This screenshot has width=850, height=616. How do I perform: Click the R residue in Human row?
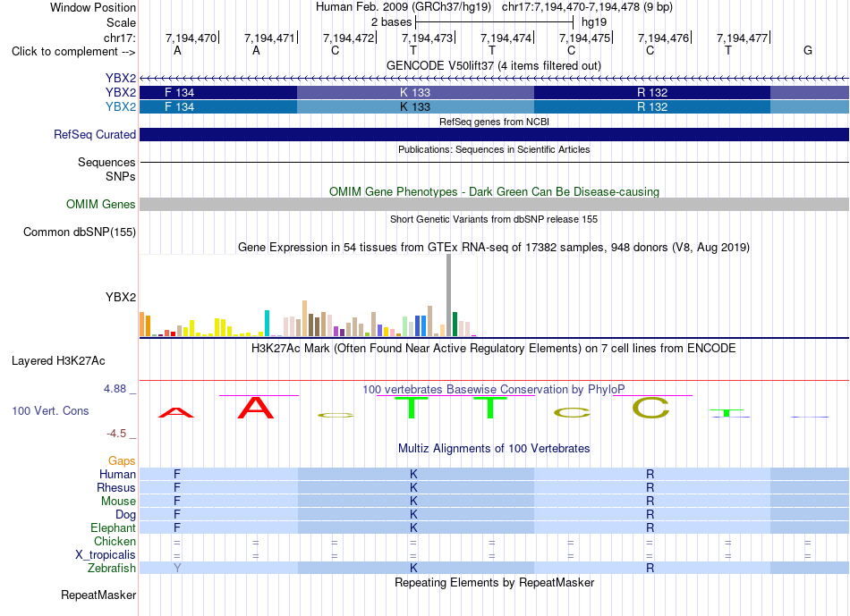pyautogui.click(x=650, y=474)
